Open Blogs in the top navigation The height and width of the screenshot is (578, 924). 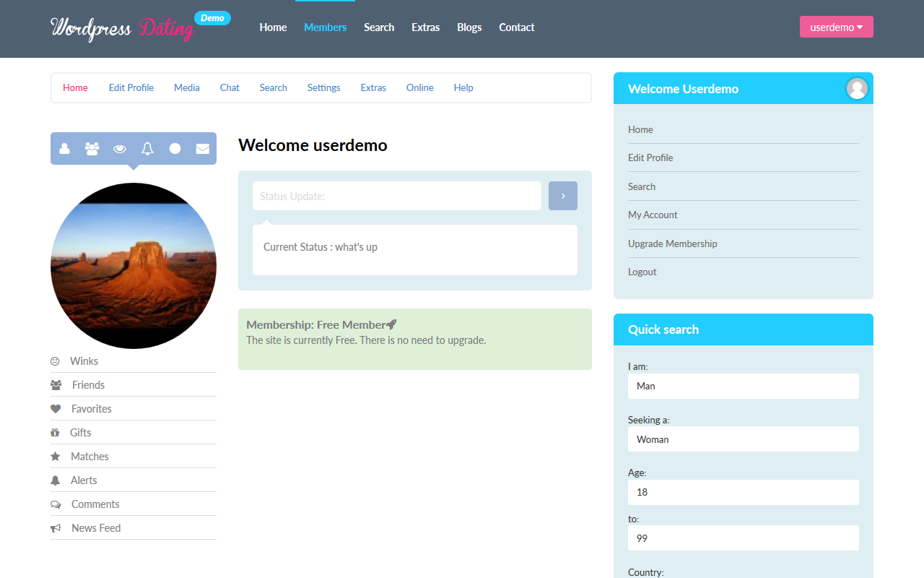click(469, 27)
